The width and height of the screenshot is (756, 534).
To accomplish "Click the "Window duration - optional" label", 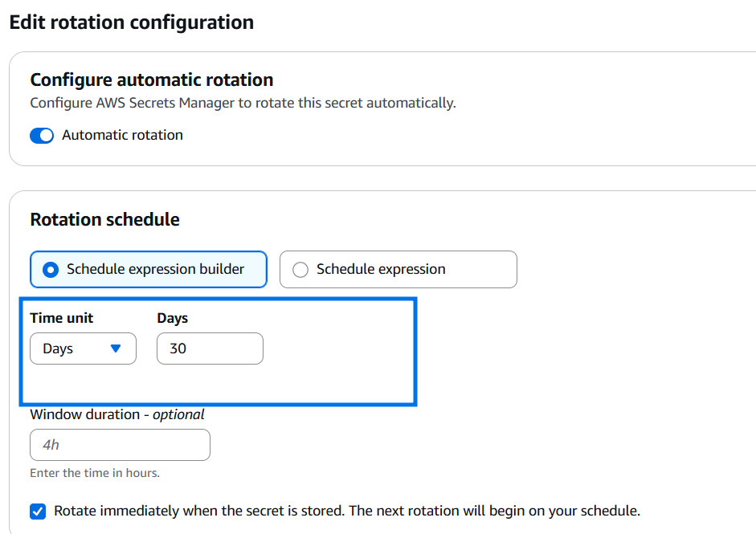I will 117,414.
